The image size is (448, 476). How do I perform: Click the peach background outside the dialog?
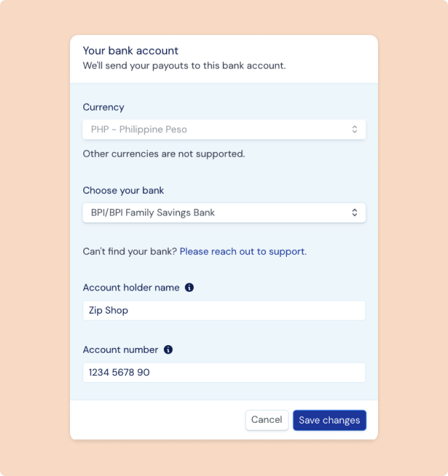click(x=35, y=238)
